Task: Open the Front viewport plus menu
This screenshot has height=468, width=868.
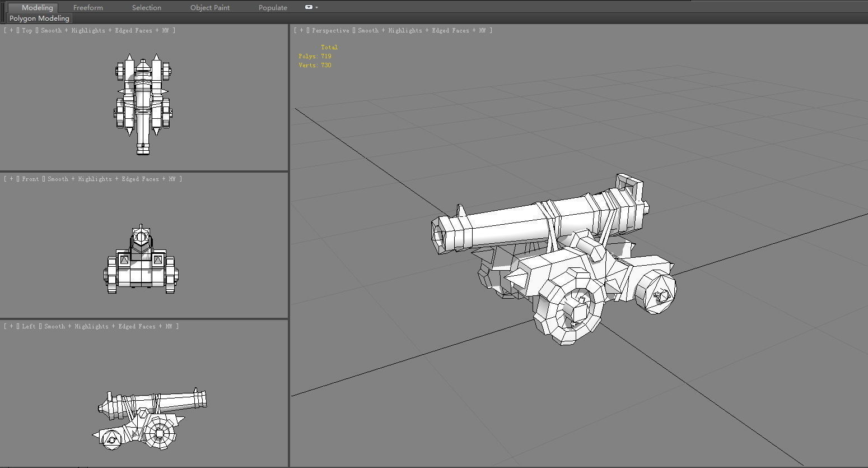Action: (x=11, y=179)
